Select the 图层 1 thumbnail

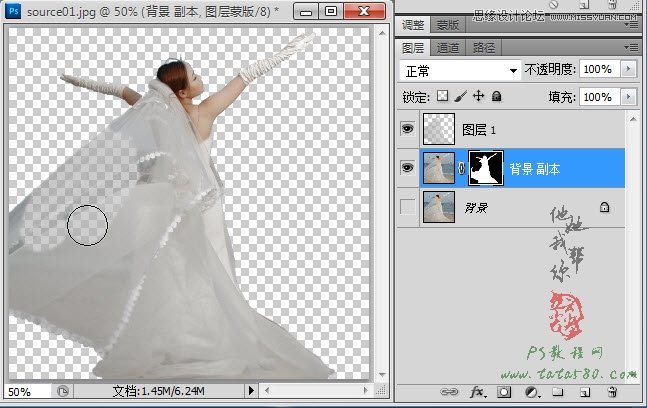click(x=439, y=129)
